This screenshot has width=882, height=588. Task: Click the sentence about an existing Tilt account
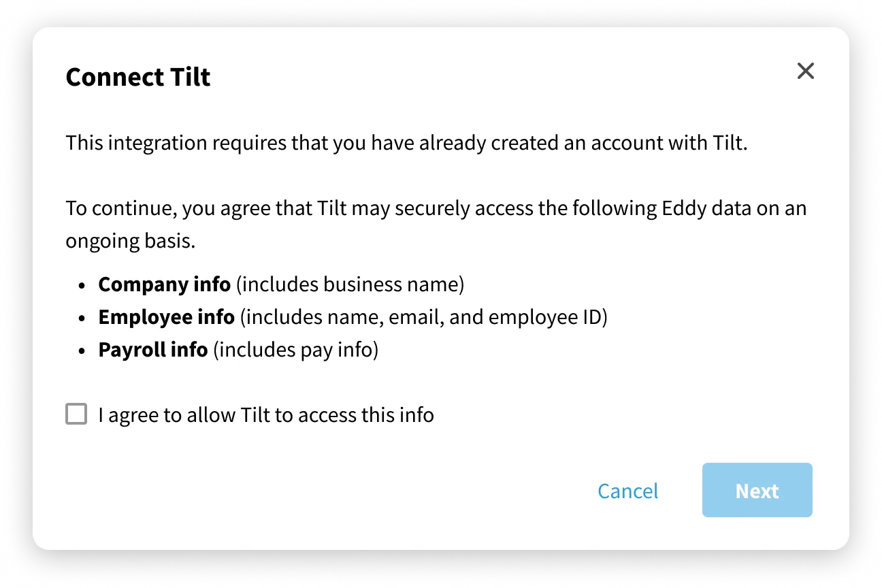tap(407, 144)
